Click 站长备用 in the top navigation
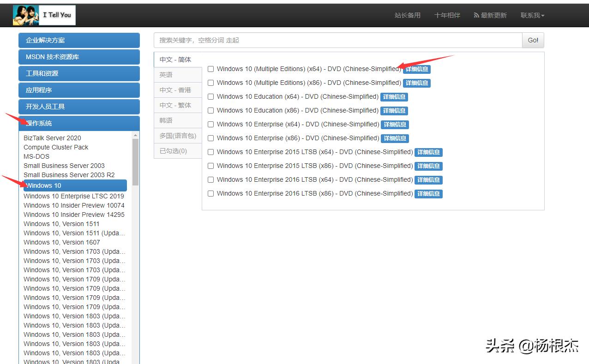Screen dimensions: 589x364 [x=408, y=15]
